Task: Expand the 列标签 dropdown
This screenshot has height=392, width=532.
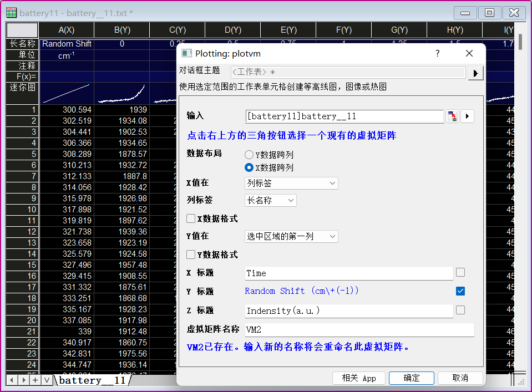Action: 271,200
